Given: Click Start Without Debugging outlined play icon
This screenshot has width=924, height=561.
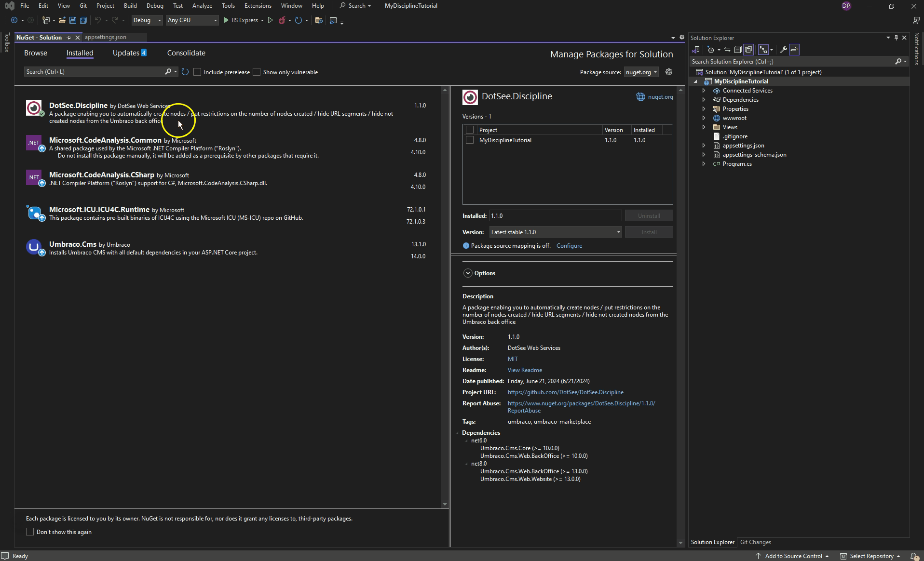Looking at the screenshot, I should pos(271,20).
